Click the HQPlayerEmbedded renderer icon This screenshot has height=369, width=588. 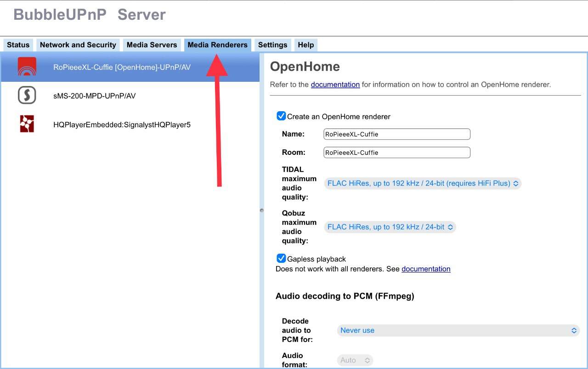tap(27, 124)
